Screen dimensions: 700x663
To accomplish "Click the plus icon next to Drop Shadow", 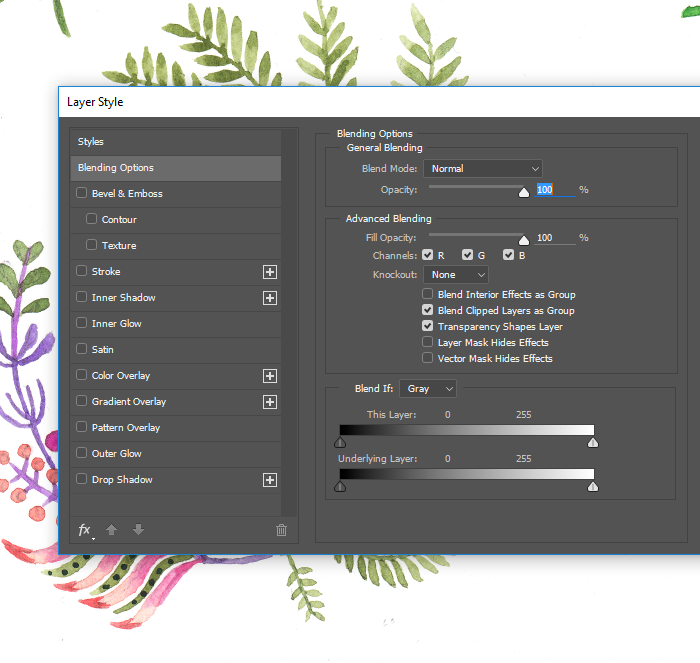I will (269, 480).
